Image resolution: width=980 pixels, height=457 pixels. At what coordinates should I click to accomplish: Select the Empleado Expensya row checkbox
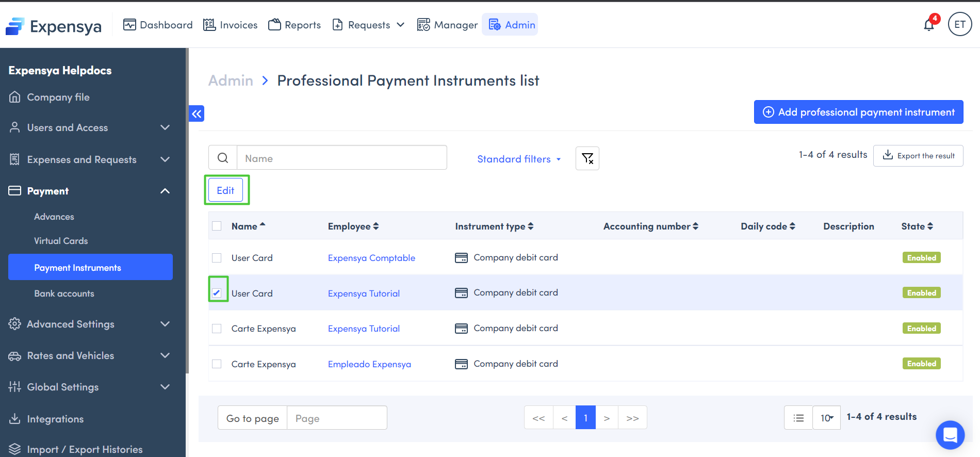pyautogui.click(x=217, y=364)
